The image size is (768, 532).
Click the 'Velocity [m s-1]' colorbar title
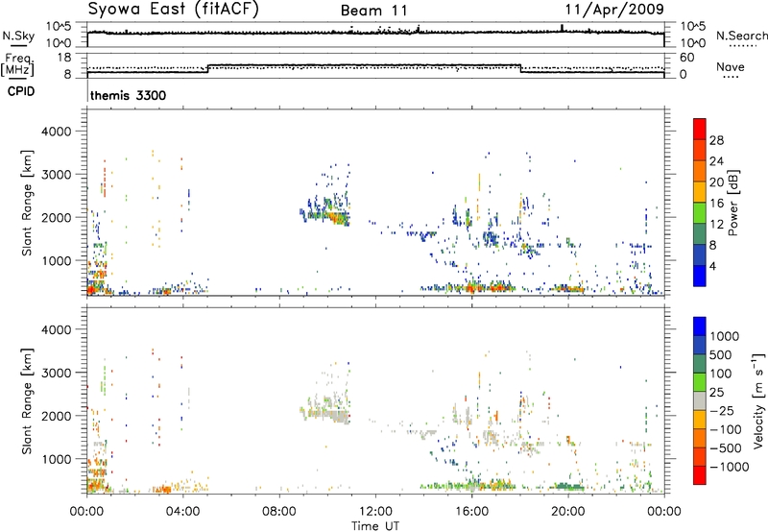point(758,400)
